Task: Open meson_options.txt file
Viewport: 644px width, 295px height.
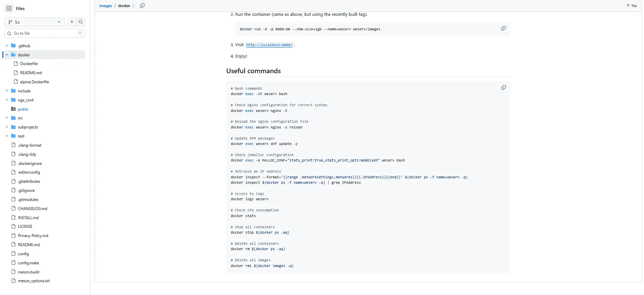Action: tap(34, 281)
